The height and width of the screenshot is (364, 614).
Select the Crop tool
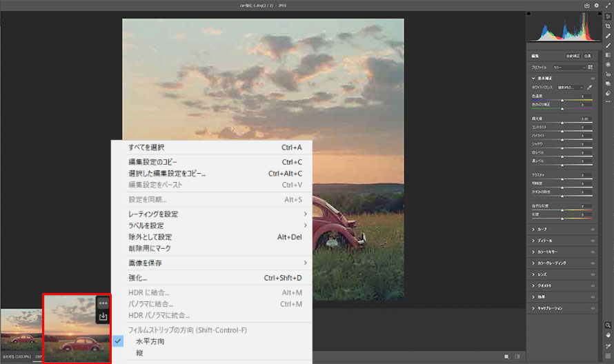pyautogui.click(x=608, y=26)
